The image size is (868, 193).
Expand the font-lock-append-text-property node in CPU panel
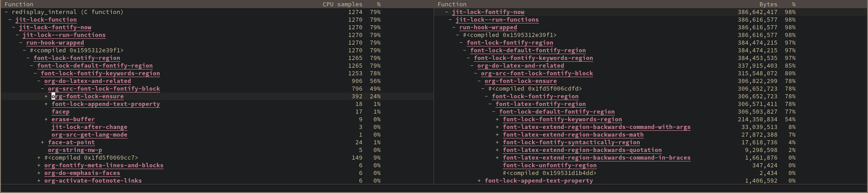[46, 104]
